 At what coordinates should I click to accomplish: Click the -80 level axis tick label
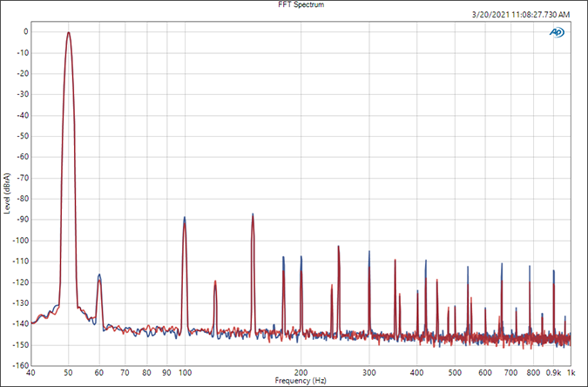click(23, 199)
